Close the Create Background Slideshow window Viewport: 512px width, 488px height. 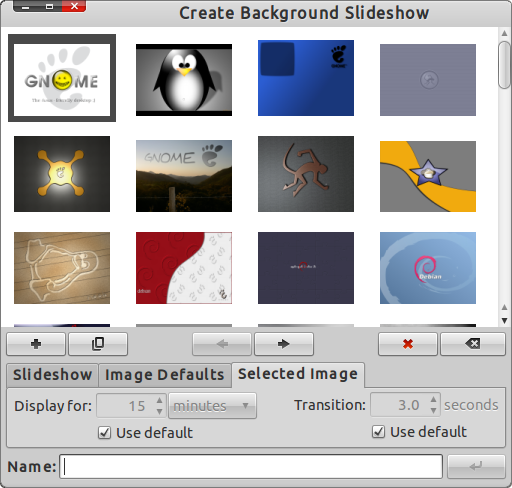point(74,6)
